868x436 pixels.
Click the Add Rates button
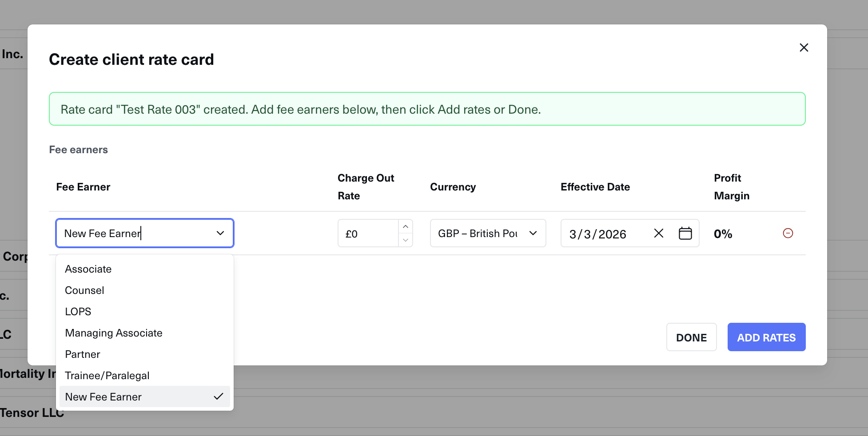(766, 337)
